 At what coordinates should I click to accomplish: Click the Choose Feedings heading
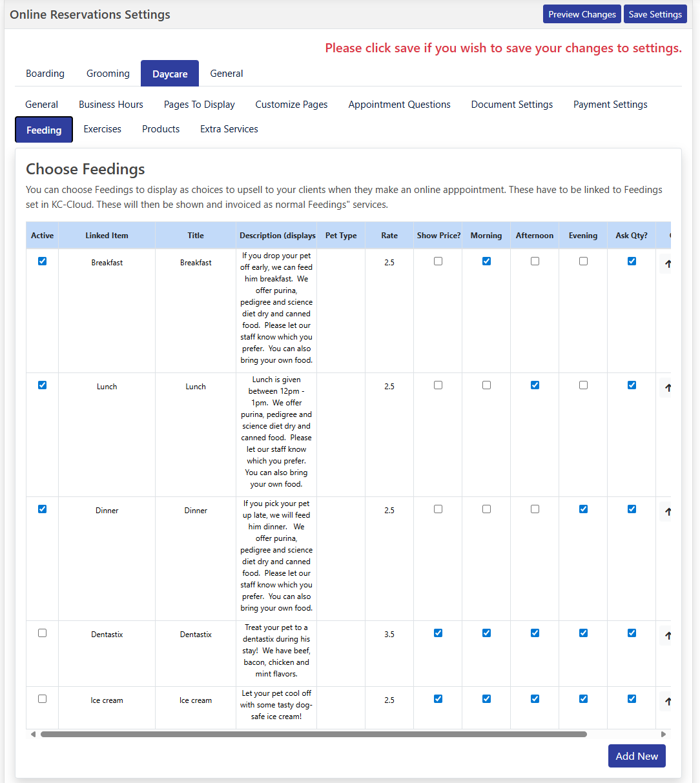[x=85, y=169]
